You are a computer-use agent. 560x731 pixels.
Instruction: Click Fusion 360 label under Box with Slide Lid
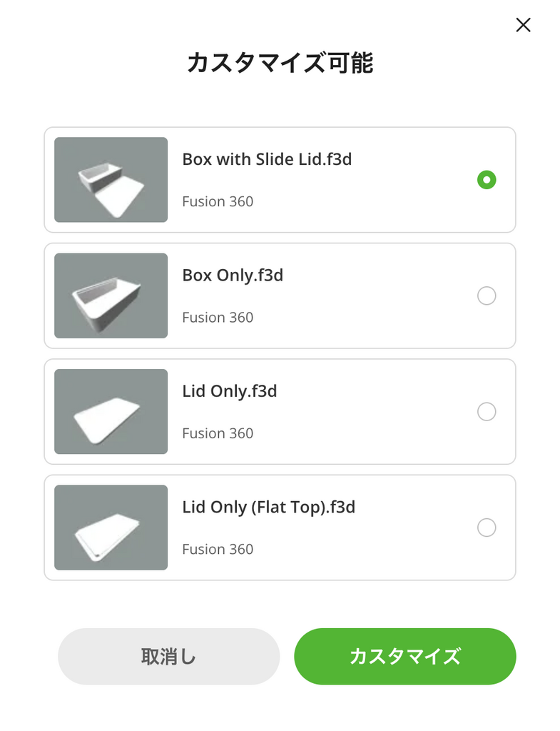tap(218, 201)
